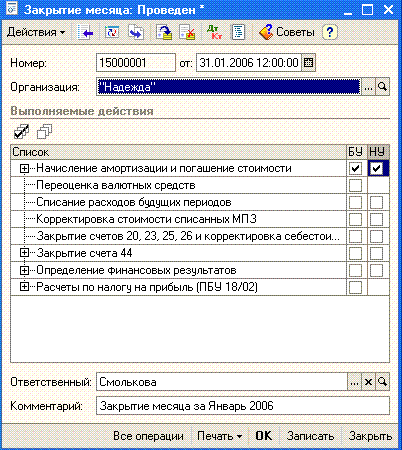Click the document journal list toolbar icon
Image resolution: width=402 pixels, height=450 pixels.
(x=238, y=32)
